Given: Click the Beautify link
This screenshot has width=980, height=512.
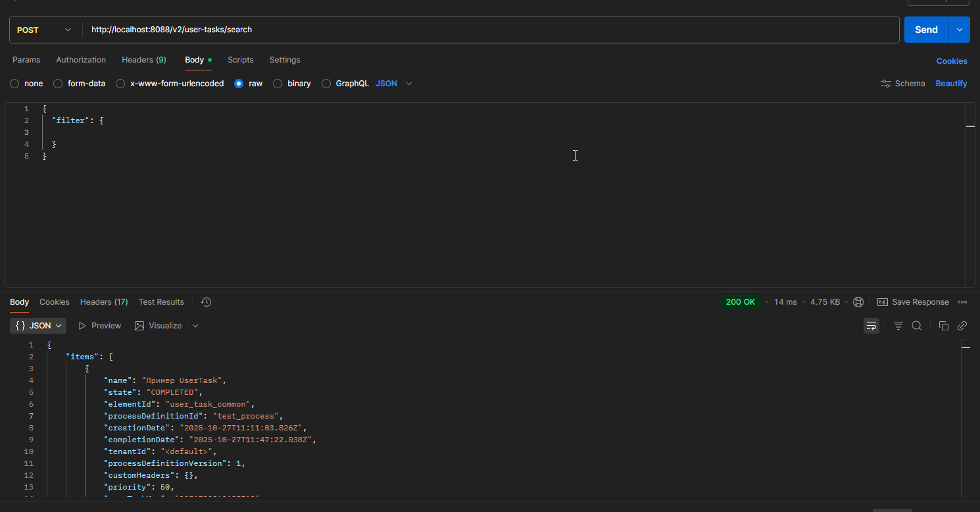Looking at the screenshot, I should (951, 84).
